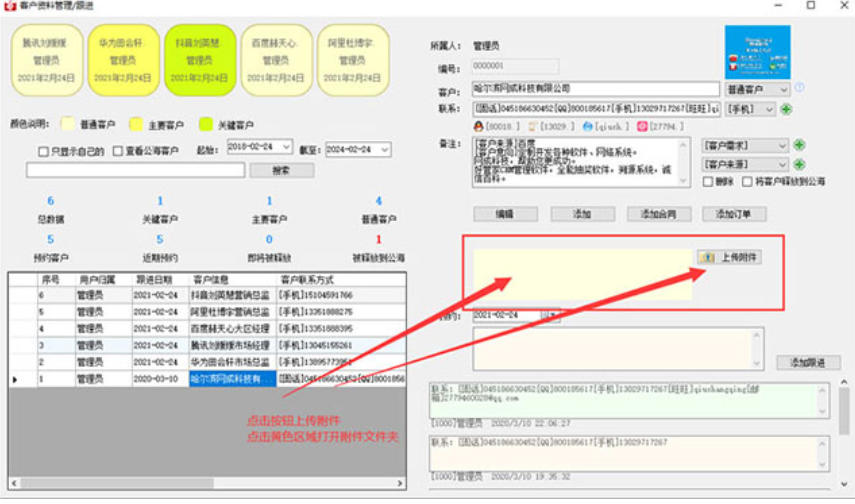The width and height of the screenshot is (855, 504).
Task: Click the up arrow of follow-up list scrollbar
Action: (844, 382)
